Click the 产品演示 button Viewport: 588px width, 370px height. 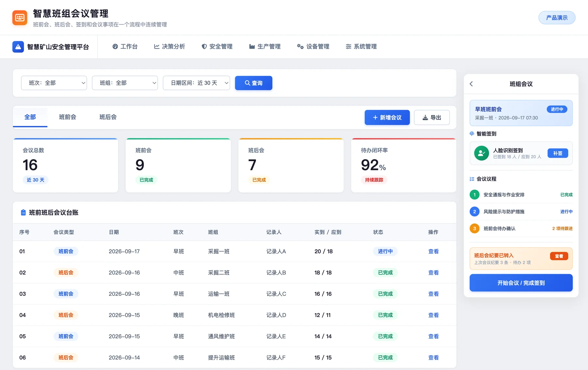click(x=557, y=18)
